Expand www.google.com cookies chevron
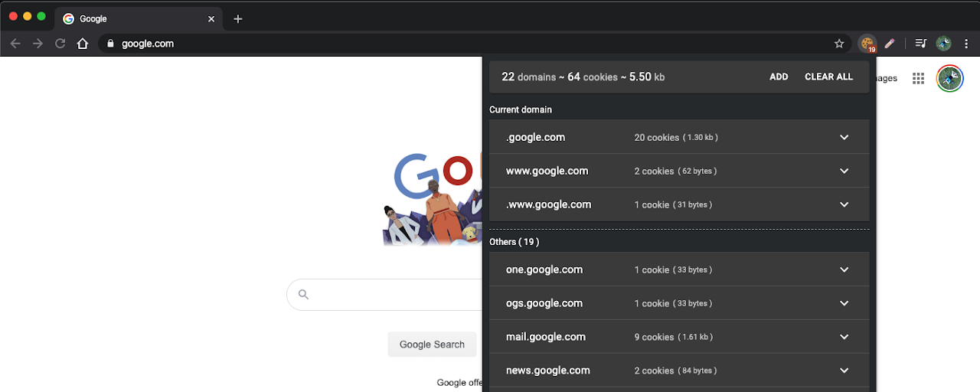The width and height of the screenshot is (980, 392). 844,171
